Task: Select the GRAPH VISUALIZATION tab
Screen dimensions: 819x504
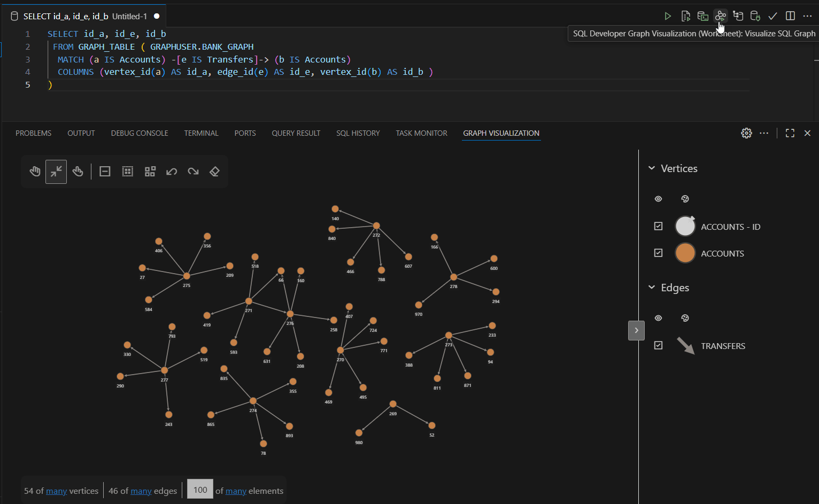Action: click(501, 133)
